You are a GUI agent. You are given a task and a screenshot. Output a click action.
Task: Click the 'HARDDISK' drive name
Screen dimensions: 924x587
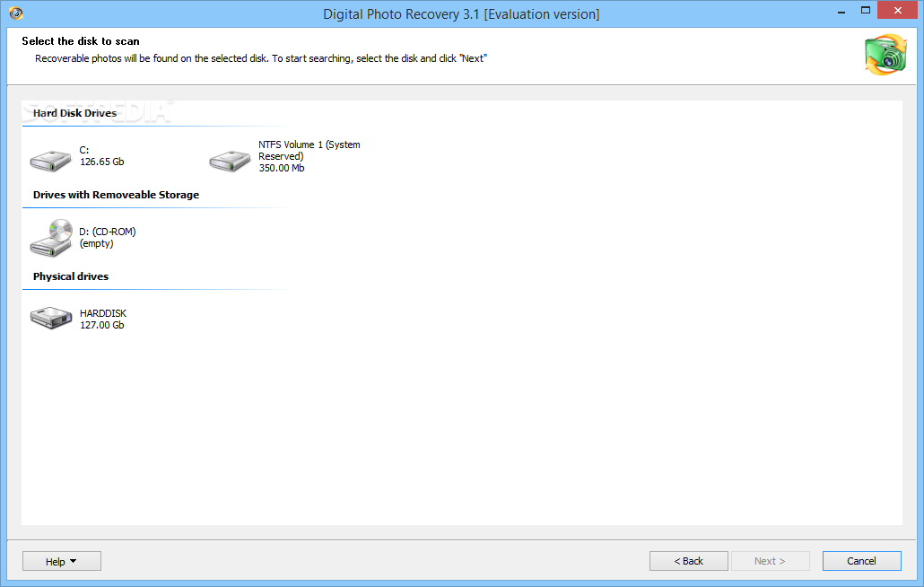103,313
